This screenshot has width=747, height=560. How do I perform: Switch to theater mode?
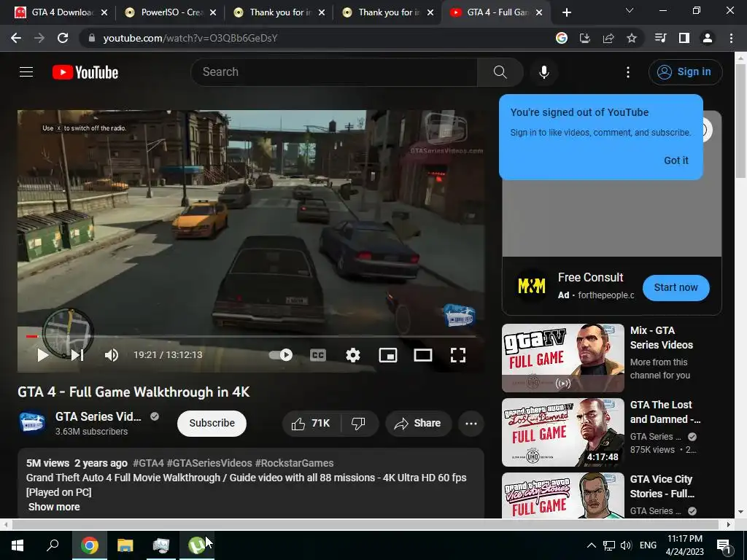(x=422, y=355)
